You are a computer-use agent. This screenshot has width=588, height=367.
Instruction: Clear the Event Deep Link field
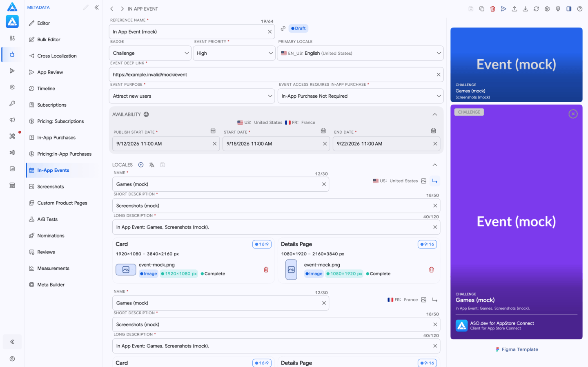point(438,75)
